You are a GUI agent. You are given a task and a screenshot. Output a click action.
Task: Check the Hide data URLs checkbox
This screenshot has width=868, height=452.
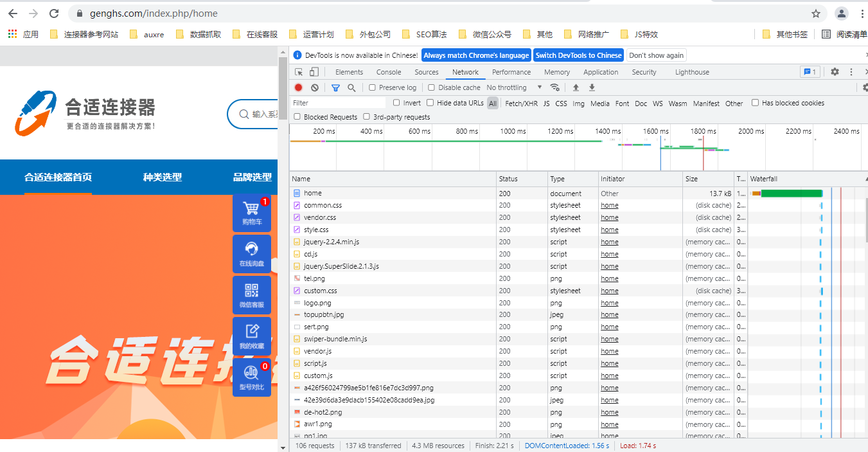click(x=430, y=103)
